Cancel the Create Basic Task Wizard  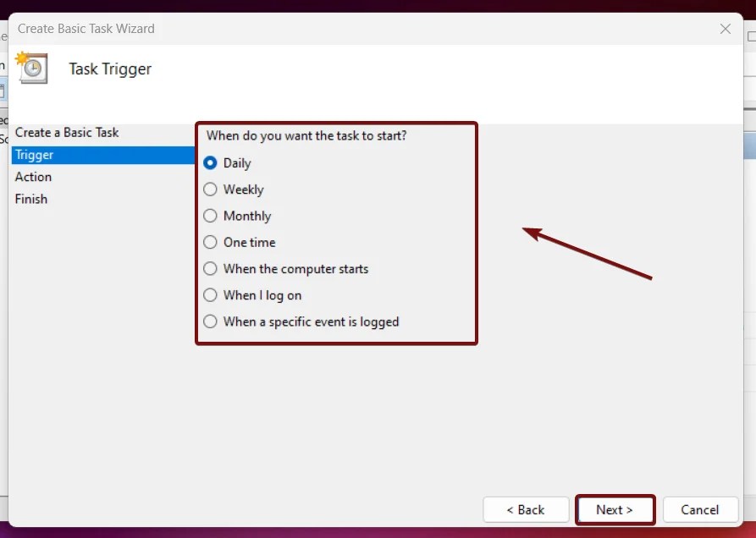pyautogui.click(x=700, y=509)
